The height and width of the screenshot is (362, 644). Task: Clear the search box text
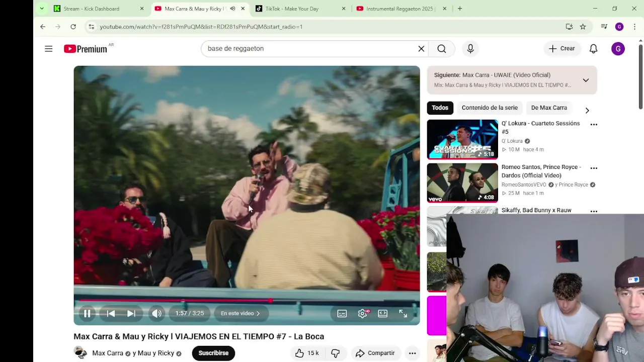421,49
